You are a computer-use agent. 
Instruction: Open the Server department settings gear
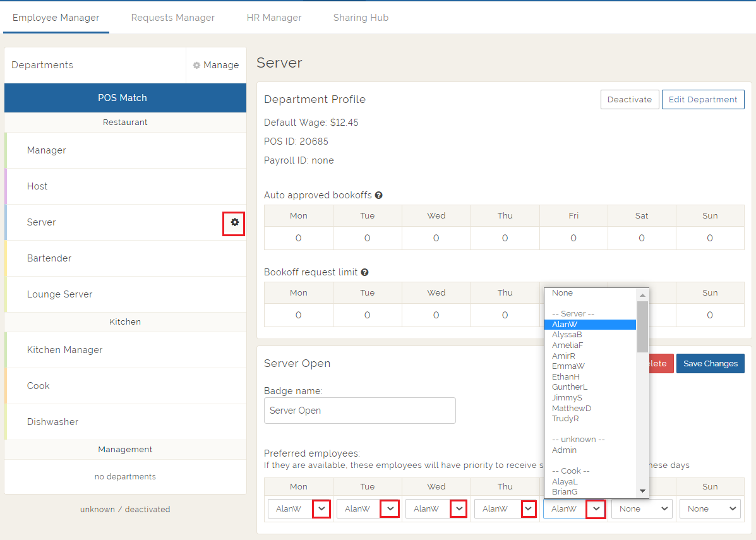click(233, 223)
